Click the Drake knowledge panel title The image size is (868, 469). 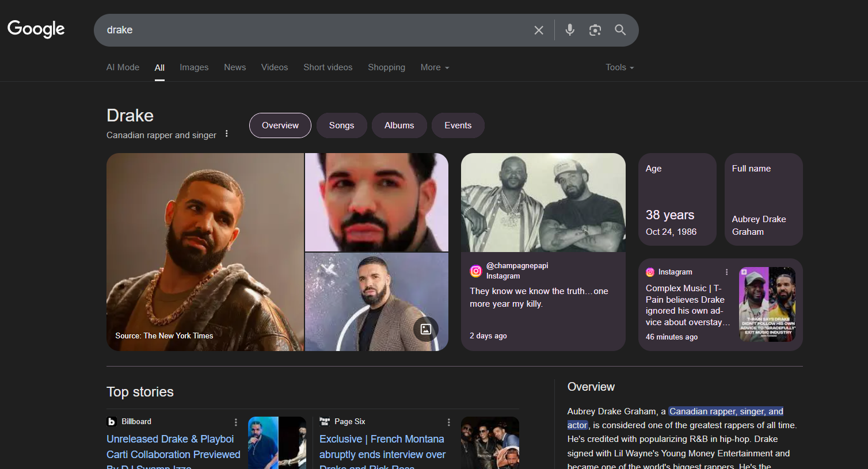coord(130,115)
